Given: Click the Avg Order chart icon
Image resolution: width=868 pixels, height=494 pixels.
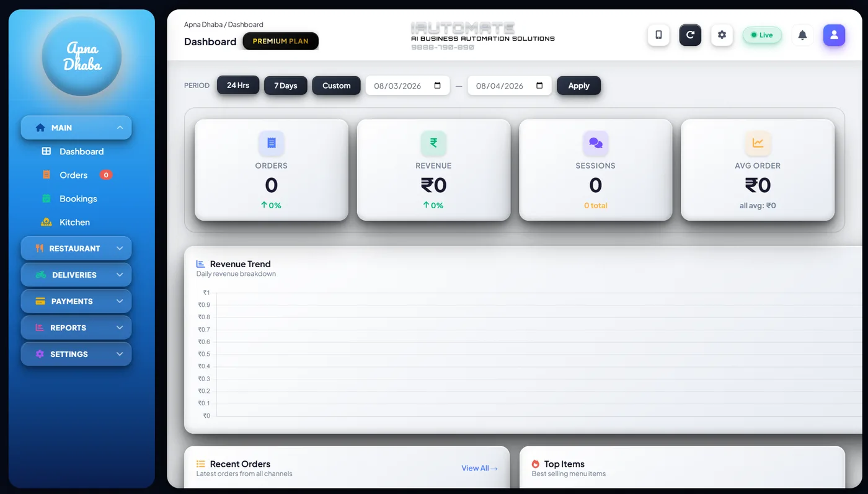Looking at the screenshot, I should (758, 143).
